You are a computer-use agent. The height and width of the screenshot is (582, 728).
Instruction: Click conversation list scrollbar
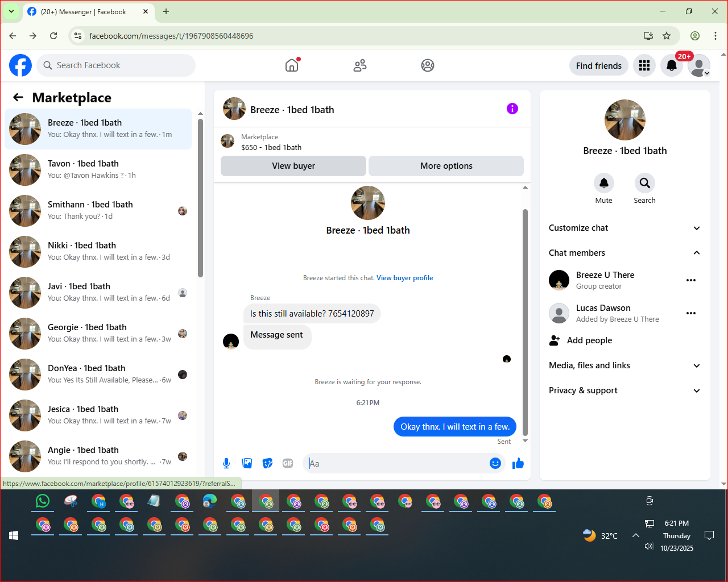(x=200, y=198)
